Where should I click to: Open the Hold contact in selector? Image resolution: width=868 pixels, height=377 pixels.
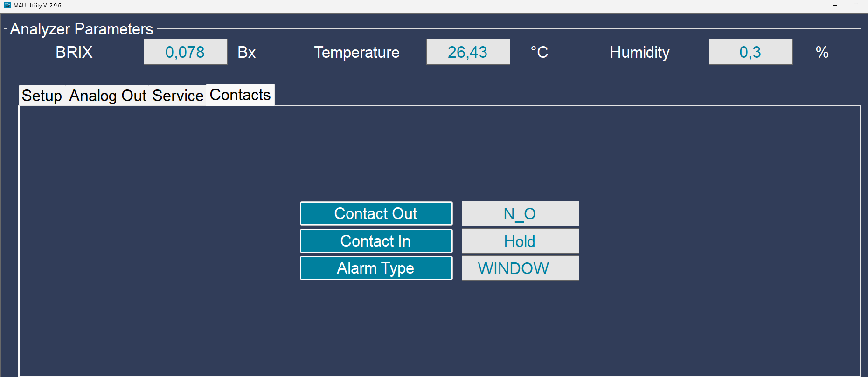pos(520,241)
